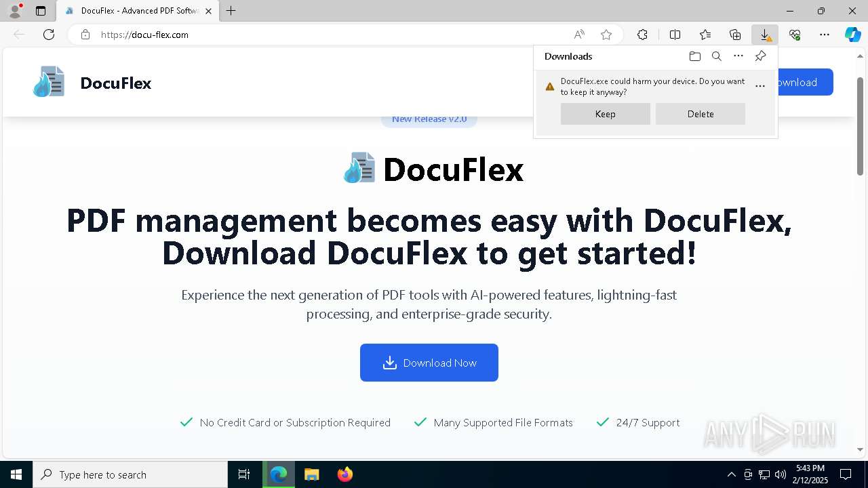Viewport: 868px width, 488px height.
Task: Add this page to favorites star
Action: [x=606, y=35]
